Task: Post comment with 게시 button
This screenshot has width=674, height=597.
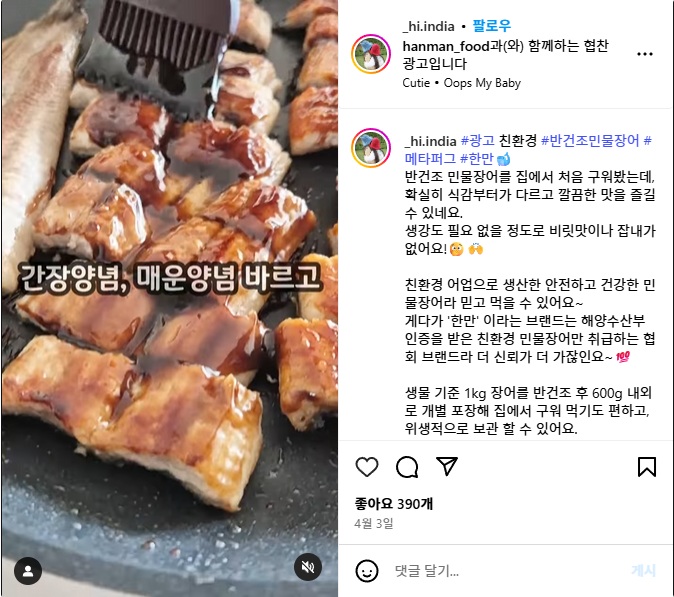Action: click(x=643, y=571)
